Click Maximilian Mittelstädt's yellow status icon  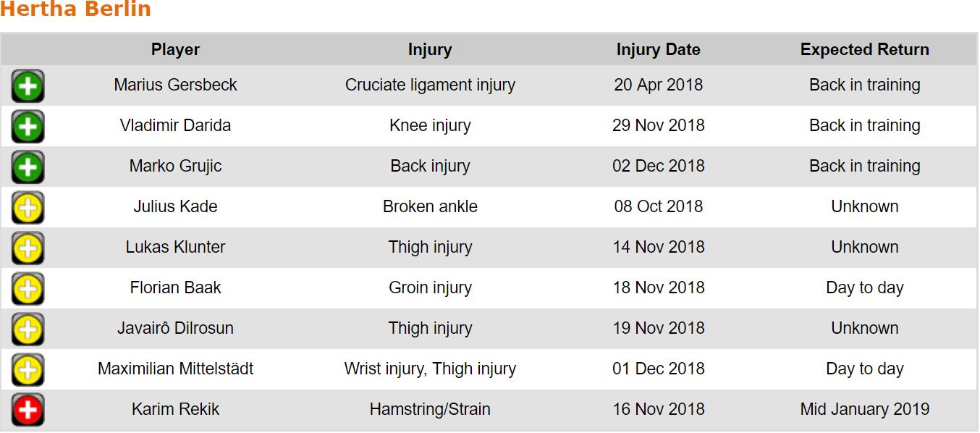[28, 370]
